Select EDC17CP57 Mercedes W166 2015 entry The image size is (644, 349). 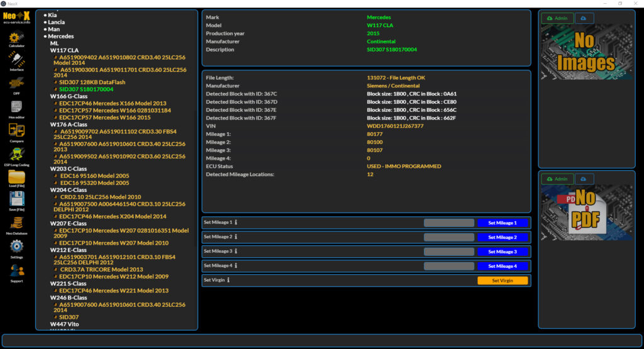pos(104,117)
